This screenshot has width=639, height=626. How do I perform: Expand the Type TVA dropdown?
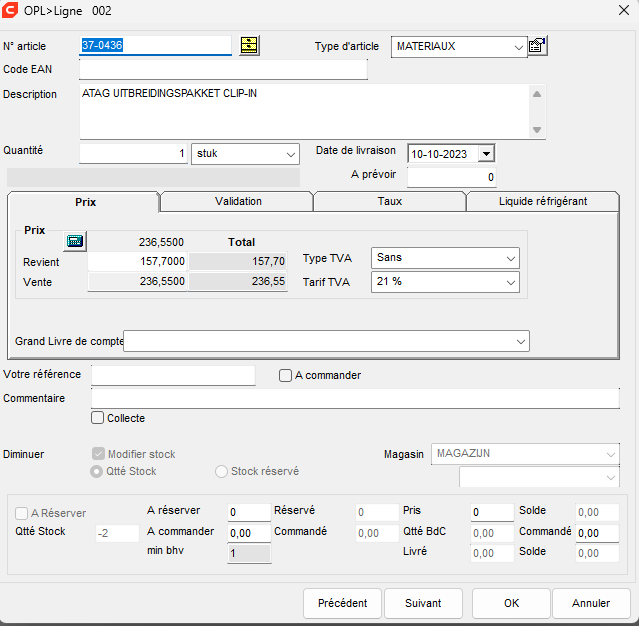pos(510,258)
